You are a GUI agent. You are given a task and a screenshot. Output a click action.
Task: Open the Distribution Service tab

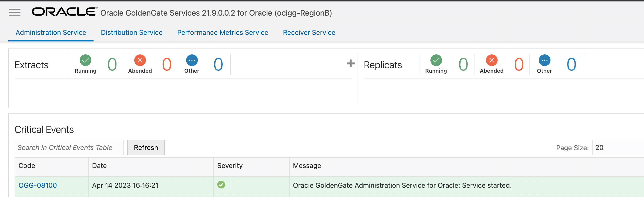(x=132, y=32)
